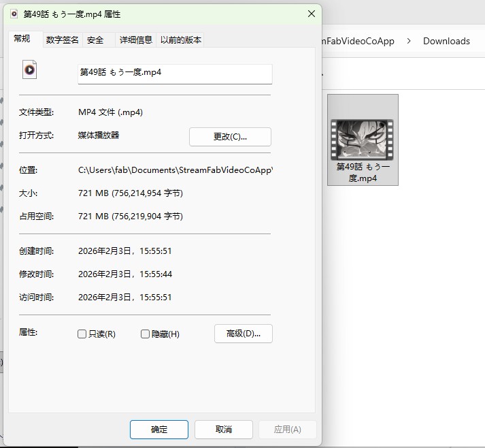Click the location path C:\Users\fab\Documents text
This screenshot has height=448, width=485.
coord(175,170)
